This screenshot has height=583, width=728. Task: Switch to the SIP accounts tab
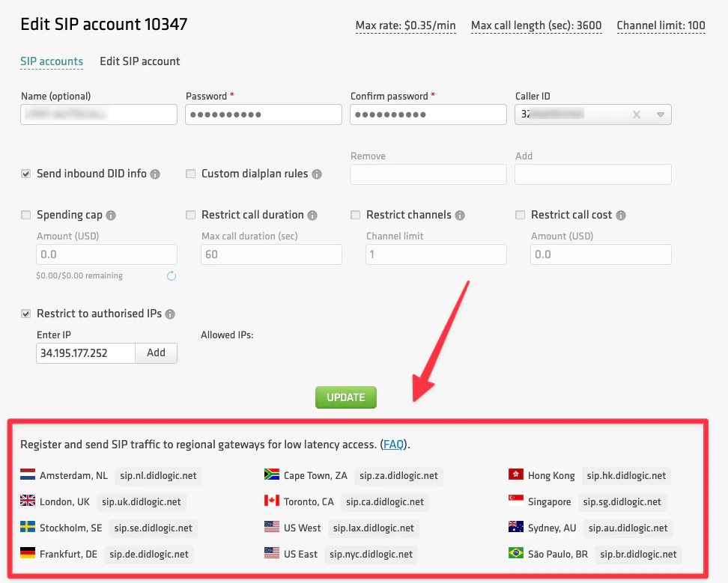pyautogui.click(x=52, y=61)
